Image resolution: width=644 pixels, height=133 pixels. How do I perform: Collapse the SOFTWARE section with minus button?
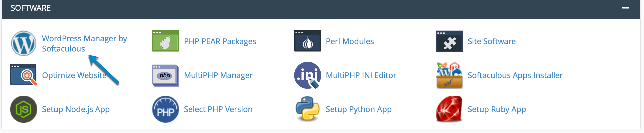click(x=626, y=8)
